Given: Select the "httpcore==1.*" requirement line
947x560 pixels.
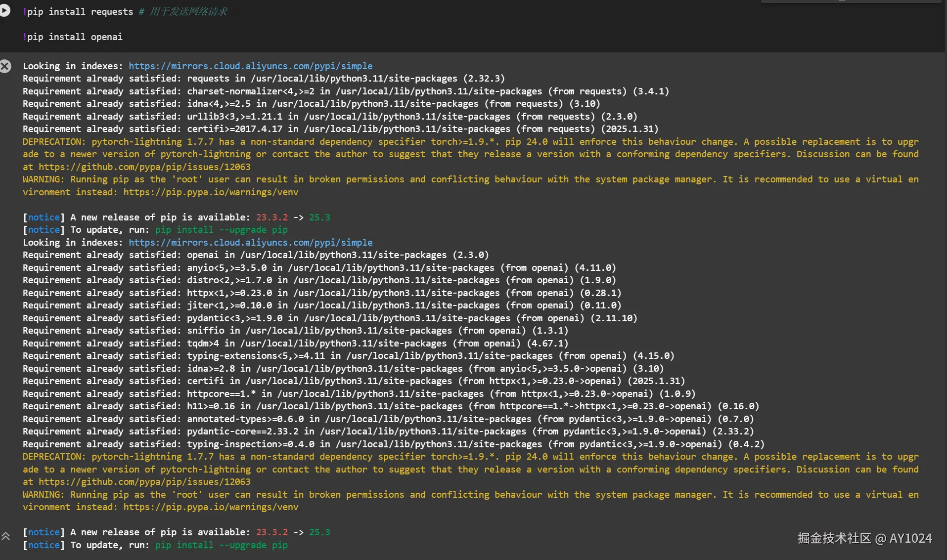Looking at the screenshot, I should (x=359, y=394).
